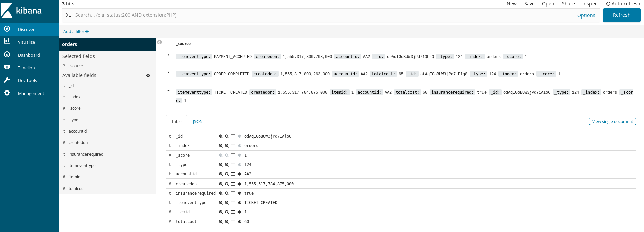The image size is (644, 232).
Task: Open Dev Tools
Action: click(29, 80)
